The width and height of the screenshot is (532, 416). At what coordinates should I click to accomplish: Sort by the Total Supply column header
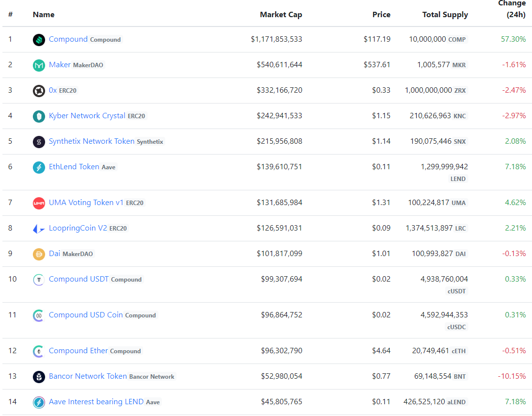click(445, 15)
